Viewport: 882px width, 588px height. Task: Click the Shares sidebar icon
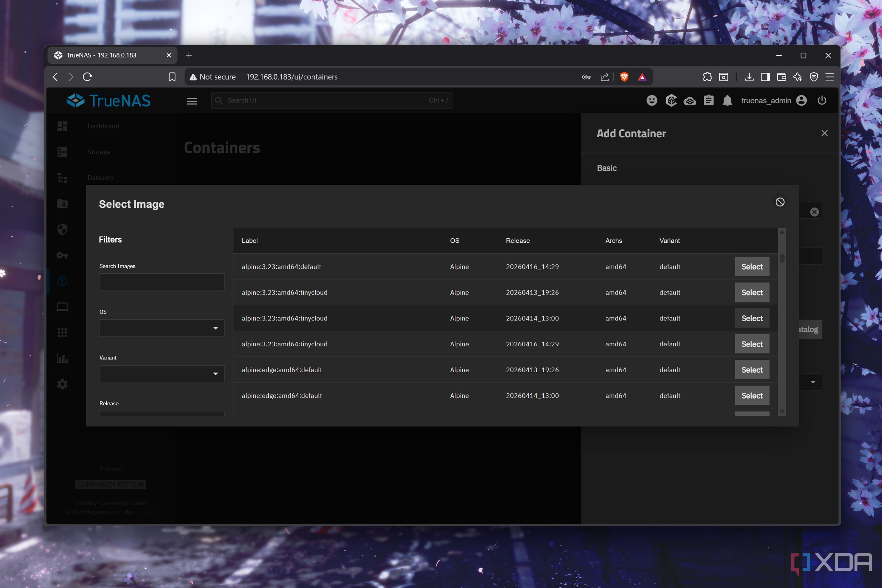[62, 204]
